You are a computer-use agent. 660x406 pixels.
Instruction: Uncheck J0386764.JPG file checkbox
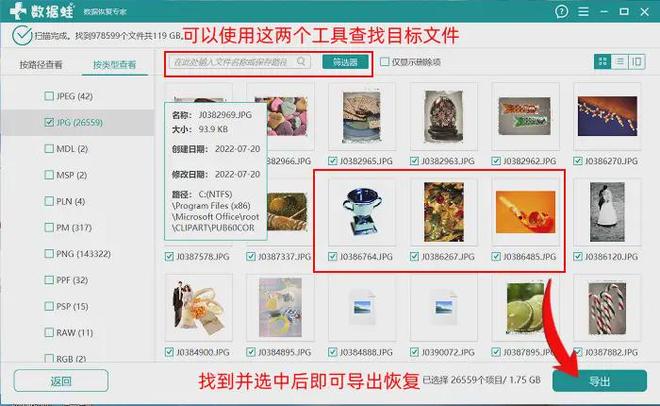tap(333, 256)
